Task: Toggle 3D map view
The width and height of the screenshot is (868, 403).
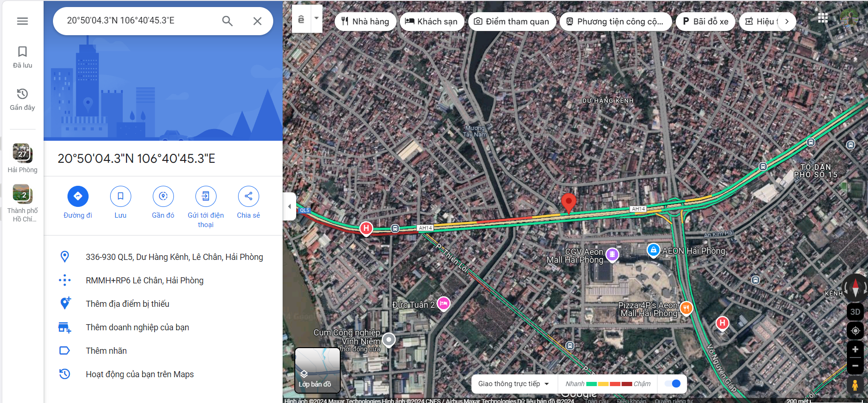Action: tap(855, 312)
